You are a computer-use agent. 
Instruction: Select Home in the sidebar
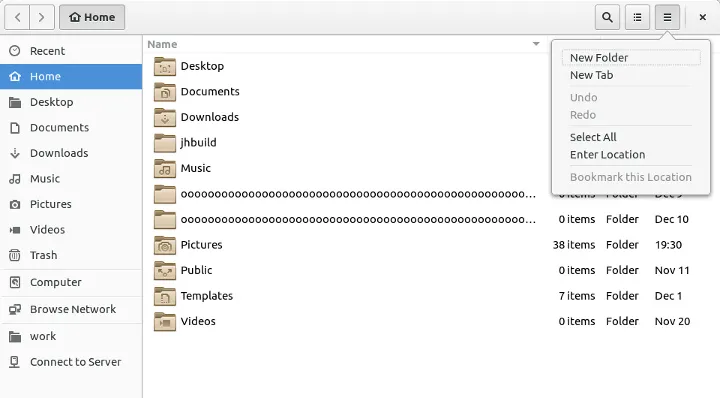(x=71, y=77)
